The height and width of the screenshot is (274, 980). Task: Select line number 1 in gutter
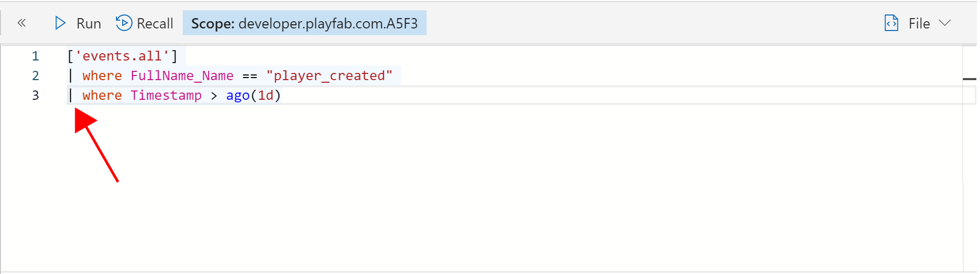pyautogui.click(x=35, y=56)
